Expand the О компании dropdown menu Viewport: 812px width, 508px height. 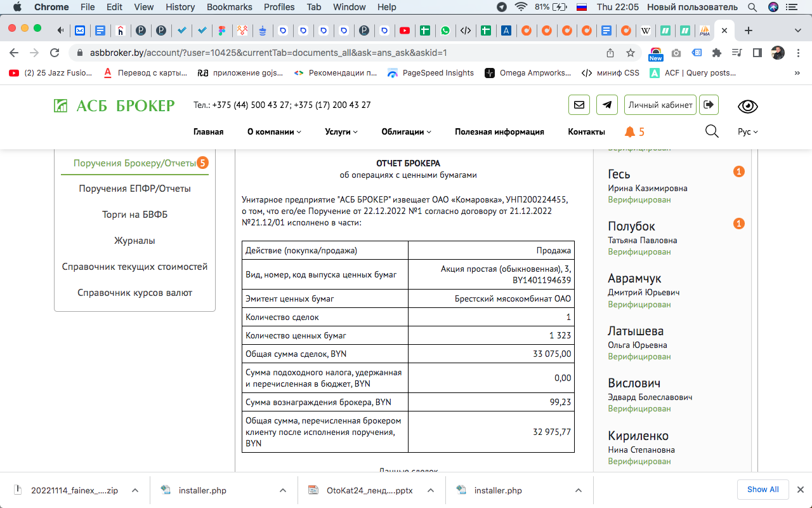[x=274, y=132]
